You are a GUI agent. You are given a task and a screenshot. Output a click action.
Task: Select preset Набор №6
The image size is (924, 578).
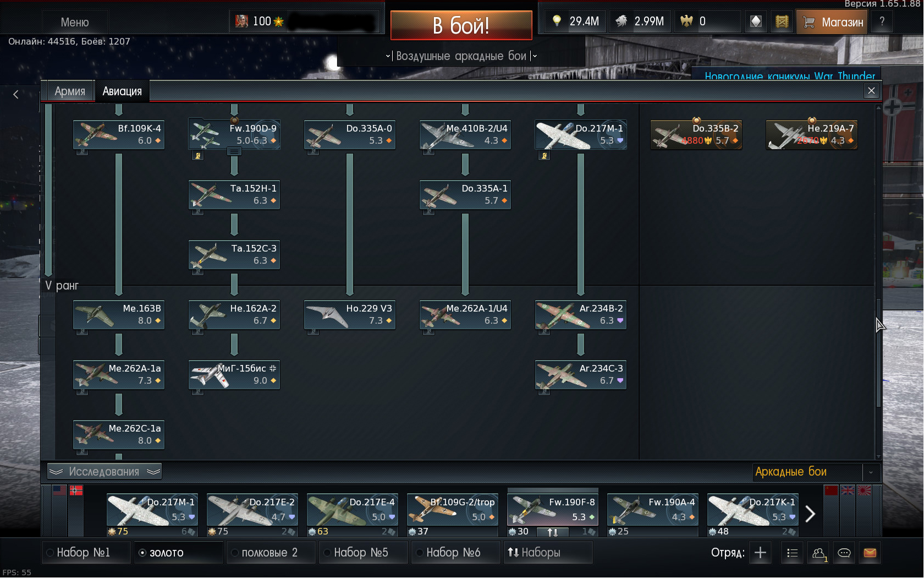(457, 553)
